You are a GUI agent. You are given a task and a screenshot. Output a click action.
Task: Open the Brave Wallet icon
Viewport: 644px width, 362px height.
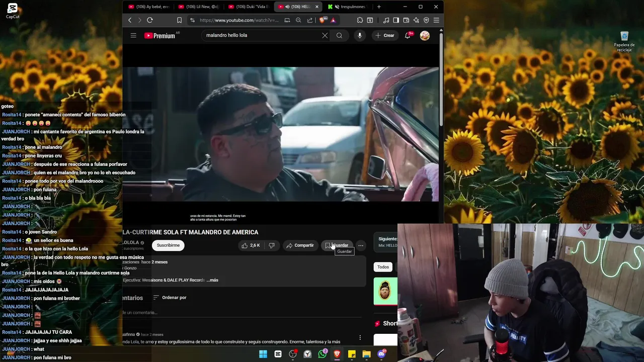coord(406,20)
